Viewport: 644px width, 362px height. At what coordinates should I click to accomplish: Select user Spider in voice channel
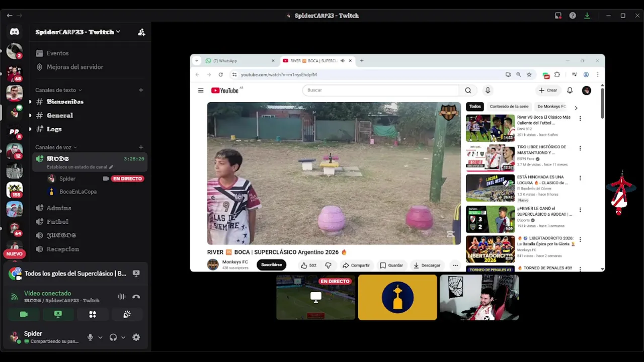tap(67, 178)
